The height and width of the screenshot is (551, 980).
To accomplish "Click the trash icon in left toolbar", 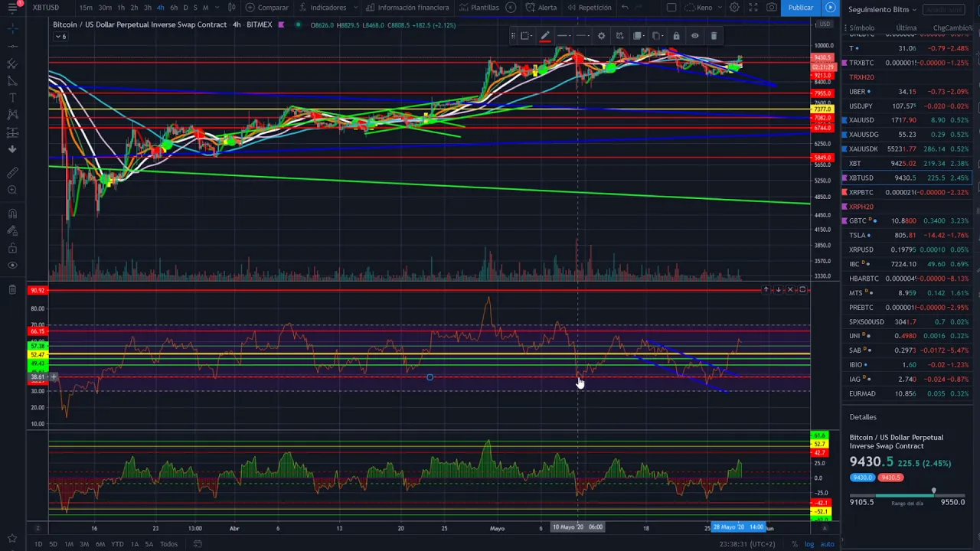I will point(12,289).
